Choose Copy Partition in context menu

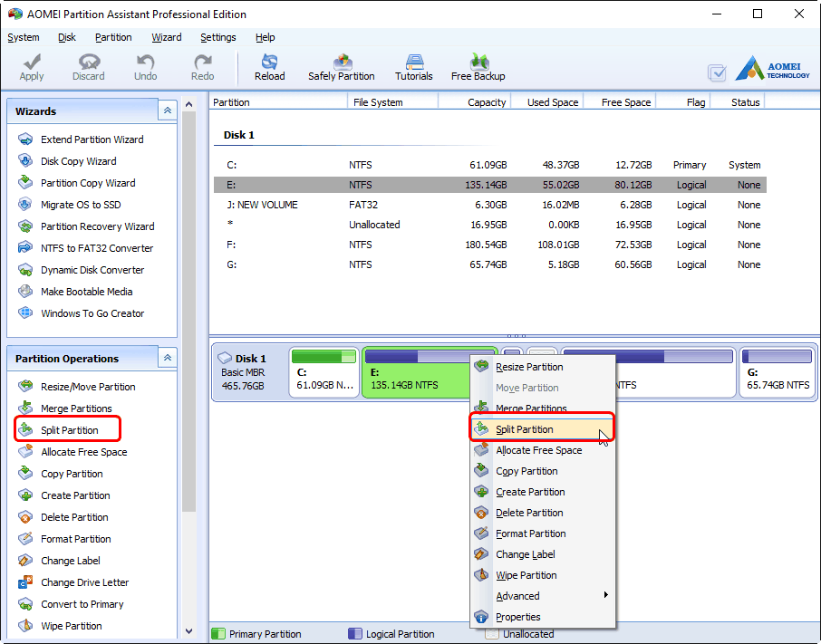(x=542, y=471)
